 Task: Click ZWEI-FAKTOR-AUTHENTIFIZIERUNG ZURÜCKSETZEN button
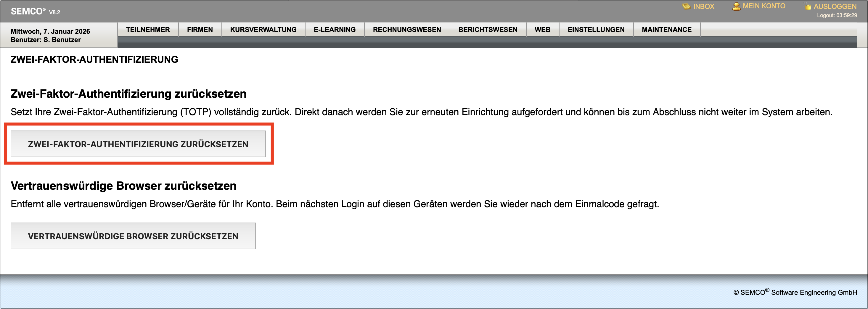pos(138,144)
